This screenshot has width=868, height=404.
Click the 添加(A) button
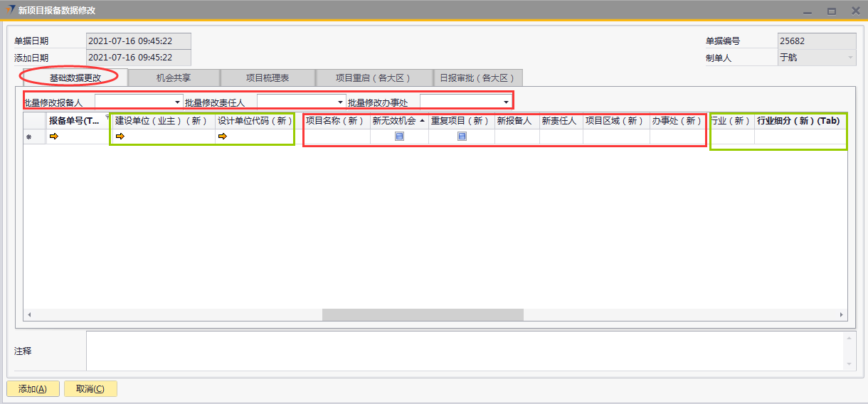click(33, 389)
